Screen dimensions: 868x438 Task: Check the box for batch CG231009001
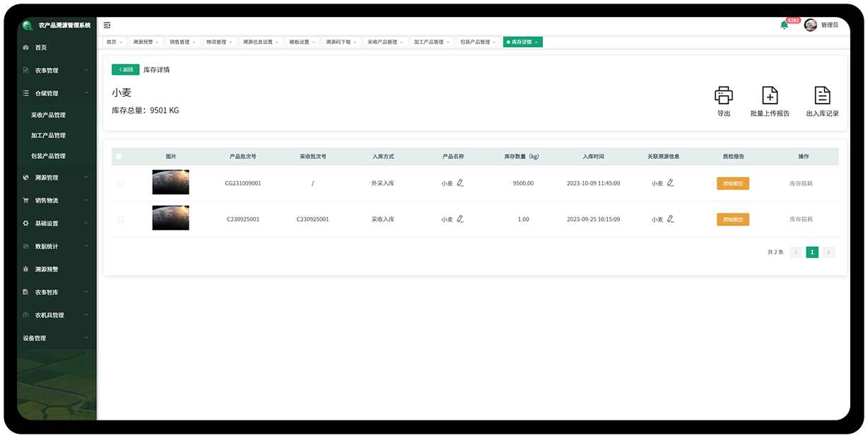[120, 183]
